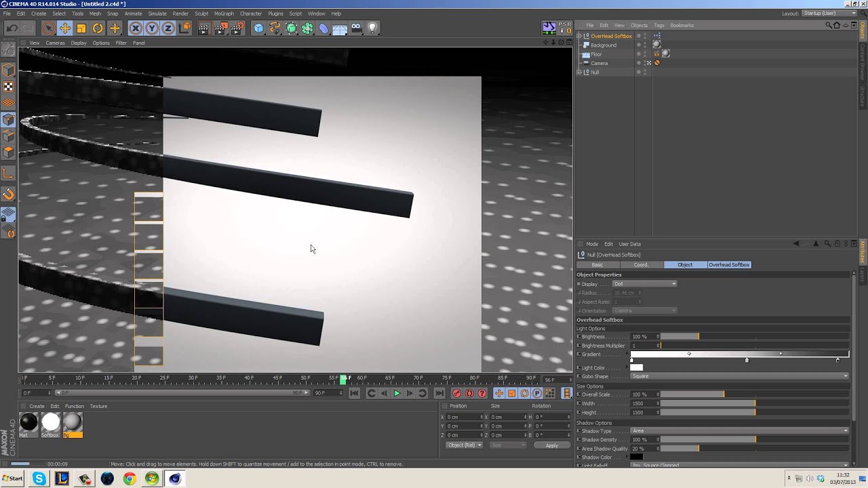868x488 pixels.
Task: Click the Shadow Color black swatch
Action: click(x=636, y=457)
